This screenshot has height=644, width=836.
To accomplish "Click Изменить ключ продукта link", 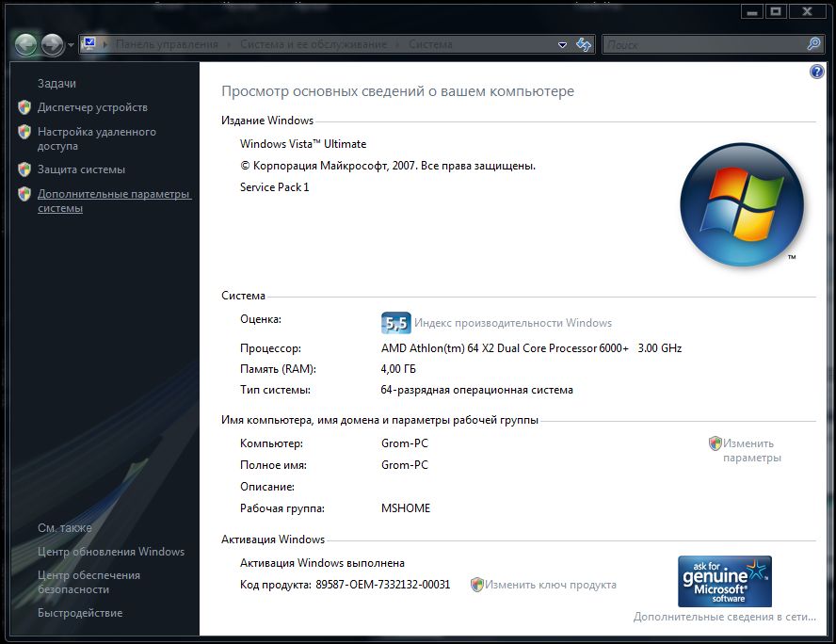I will coord(550,585).
